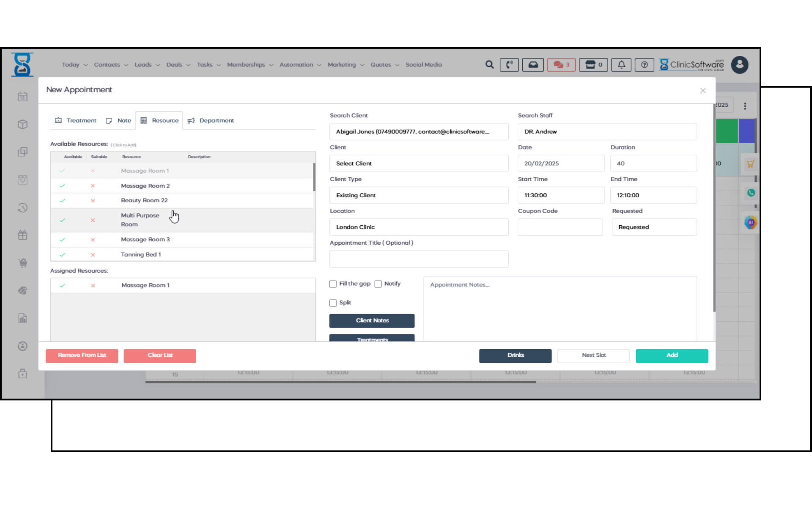812x508 pixels.
Task: Switch to the Treatment tab
Action: point(76,121)
